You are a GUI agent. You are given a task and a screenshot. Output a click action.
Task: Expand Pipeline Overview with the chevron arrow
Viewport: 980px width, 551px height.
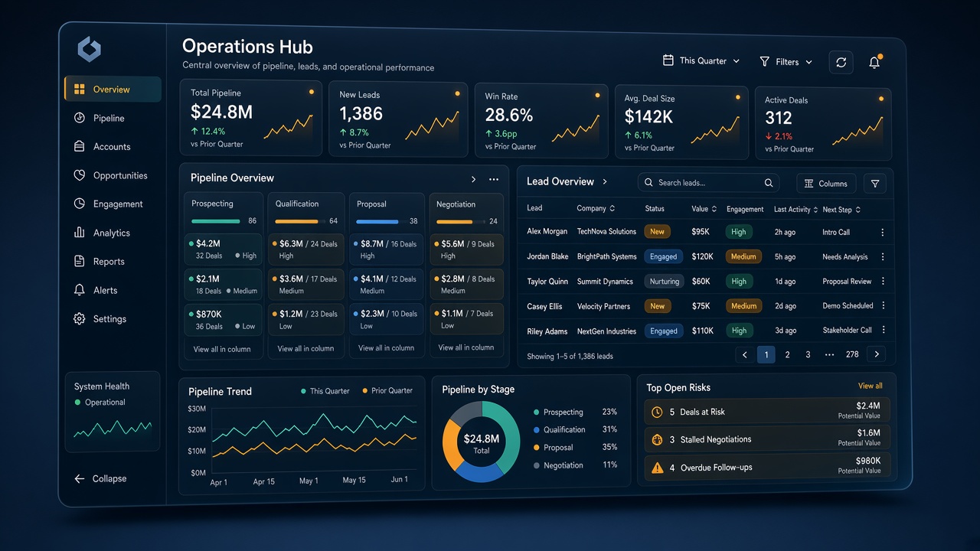click(473, 179)
